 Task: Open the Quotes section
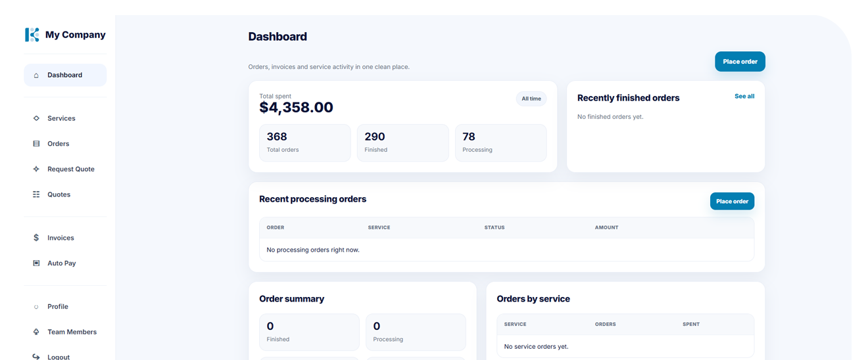pyautogui.click(x=65, y=194)
